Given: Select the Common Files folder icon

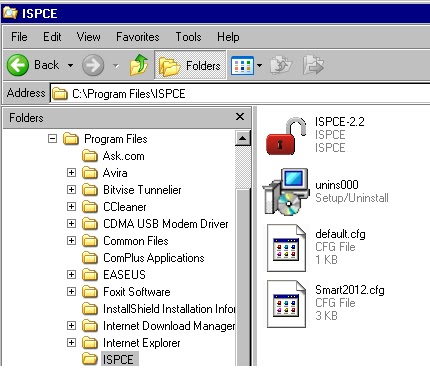Looking at the screenshot, I should 90,241.
